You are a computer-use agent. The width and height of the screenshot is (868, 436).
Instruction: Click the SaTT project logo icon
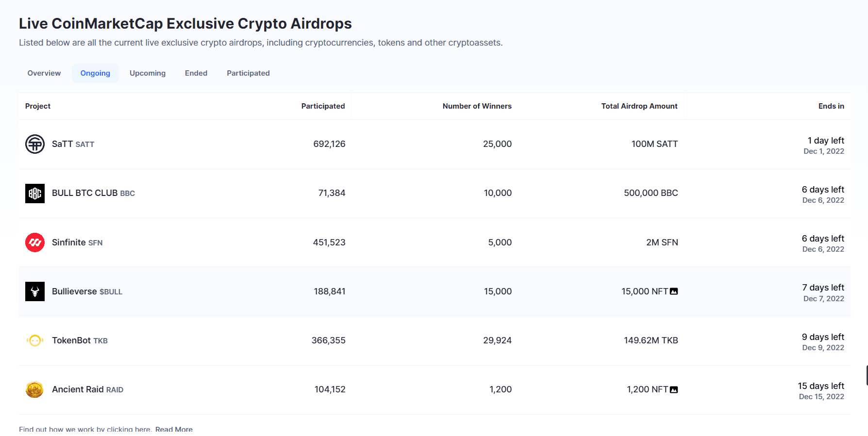click(35, 144)
